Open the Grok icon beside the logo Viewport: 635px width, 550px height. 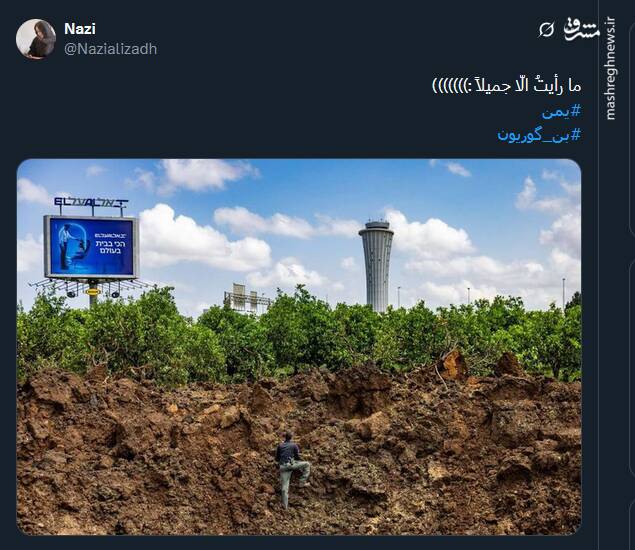pyautogui.click(x=546, y=30)
